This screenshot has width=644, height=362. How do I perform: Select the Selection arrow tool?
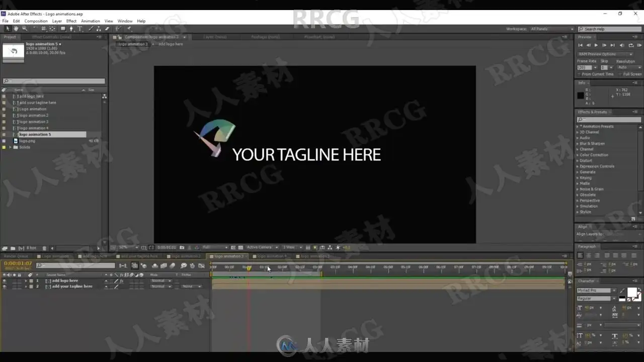pos(8,29)
